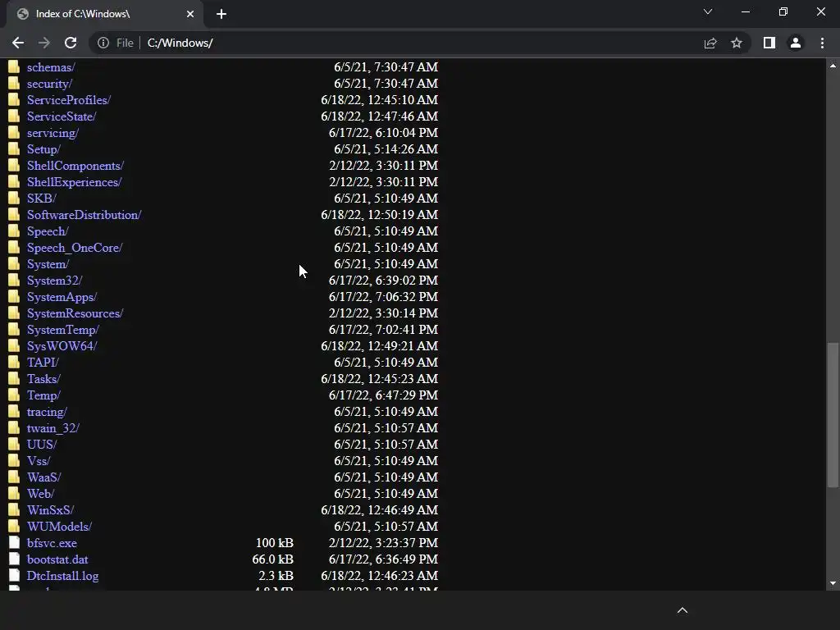Open the profile account menu
Image resolution: width=840 pixels, height=630 pixels.
pyautogui.click(x=796, y=43)
